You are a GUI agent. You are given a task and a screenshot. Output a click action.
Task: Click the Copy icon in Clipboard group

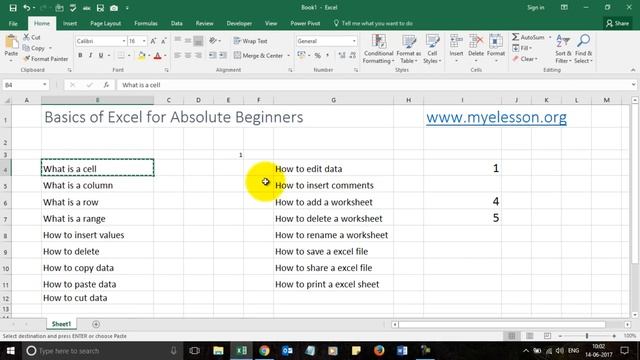click(x=26, y=48)
